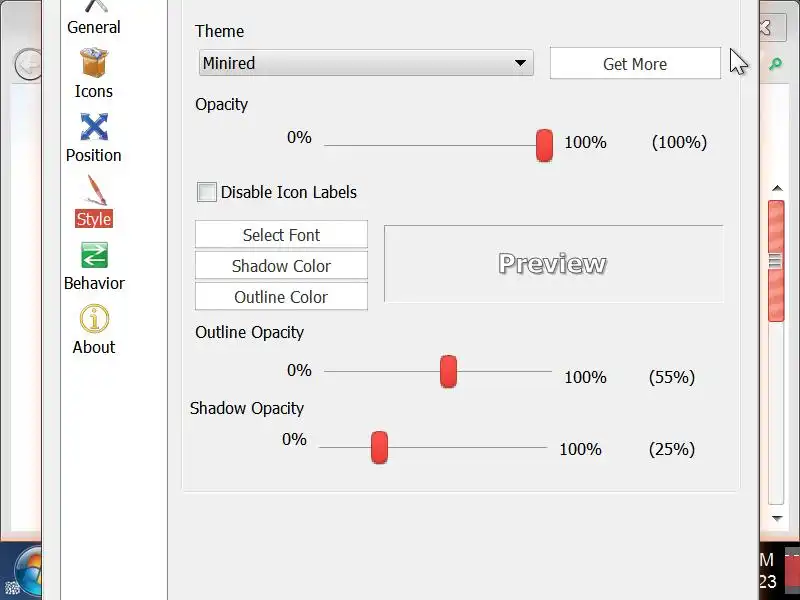Go to the Behavior settings section
800x600 pixels.
click(x=94, y=265)
